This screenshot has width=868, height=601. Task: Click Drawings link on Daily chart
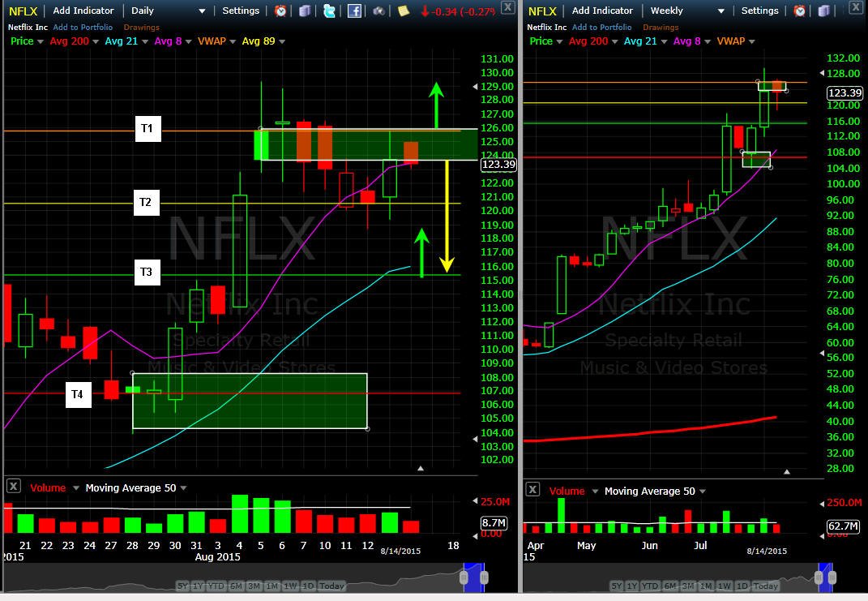click(141, 27)
